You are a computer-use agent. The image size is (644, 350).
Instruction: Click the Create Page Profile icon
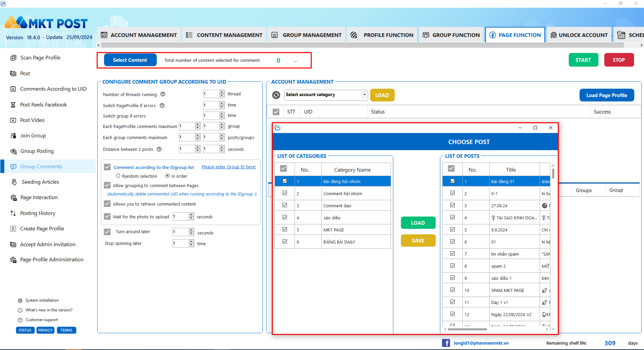coord(13,229)
